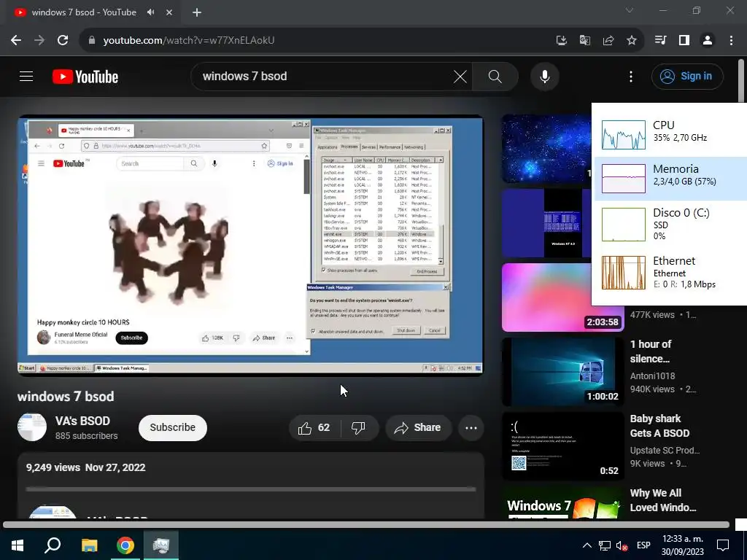Open the muted volume tray icon

click(x=622, y=545)
